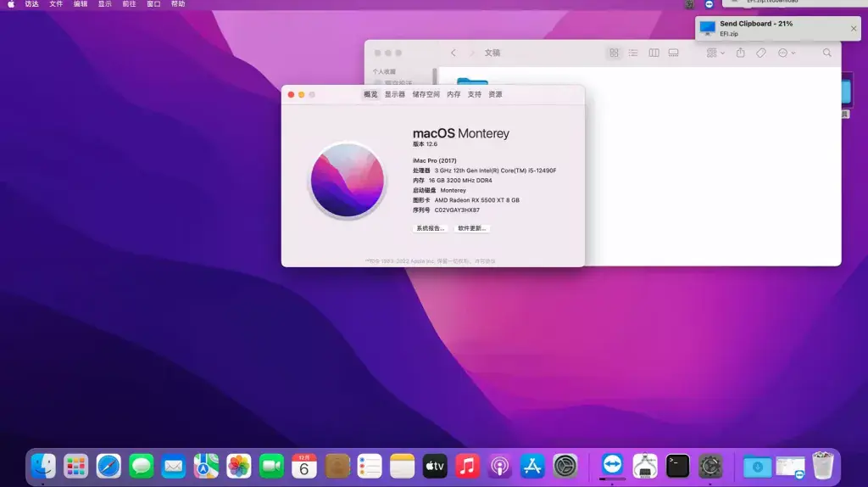Open Trash in the Dock
Viewport: 868px width, 487px height.
tap(822, 466)
